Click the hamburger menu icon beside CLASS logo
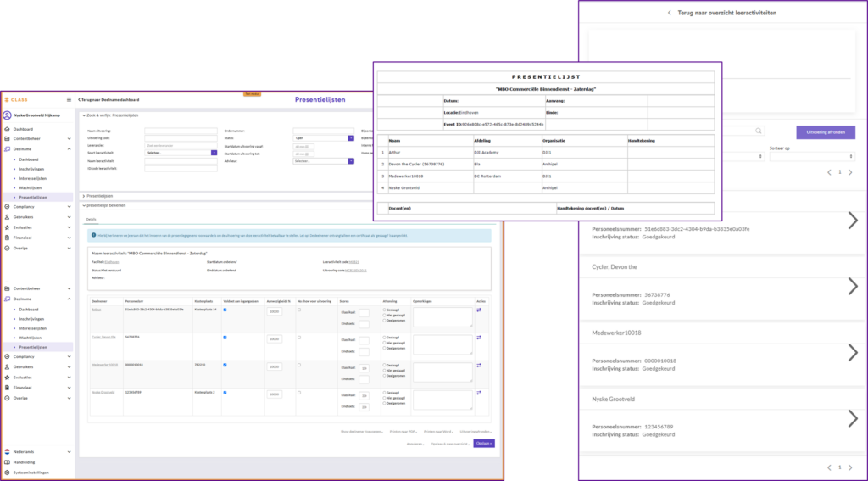The image size is (868, 481). tap(70, 100)
